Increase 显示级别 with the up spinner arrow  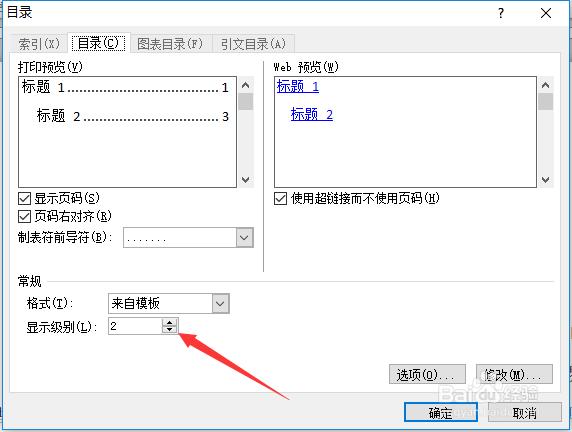169,322
